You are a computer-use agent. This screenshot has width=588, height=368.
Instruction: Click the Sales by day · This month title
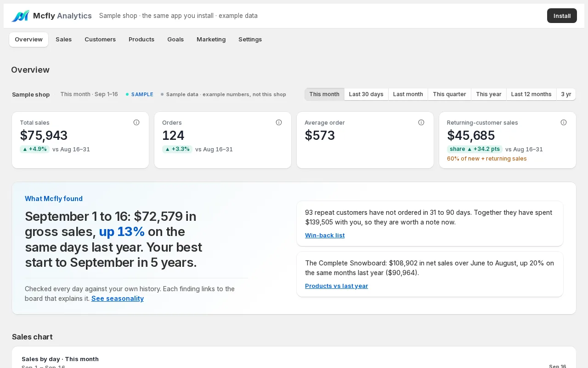coord(60,359)
